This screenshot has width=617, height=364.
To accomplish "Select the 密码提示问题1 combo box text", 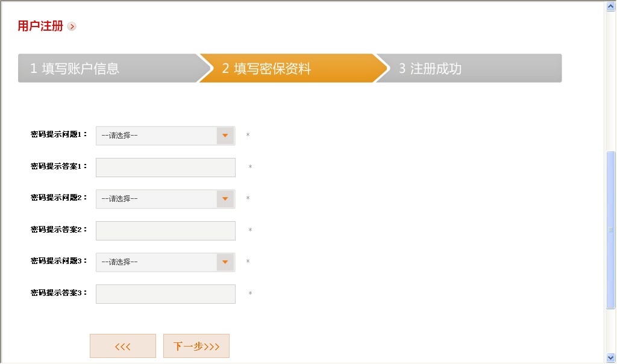I will 157,136.
